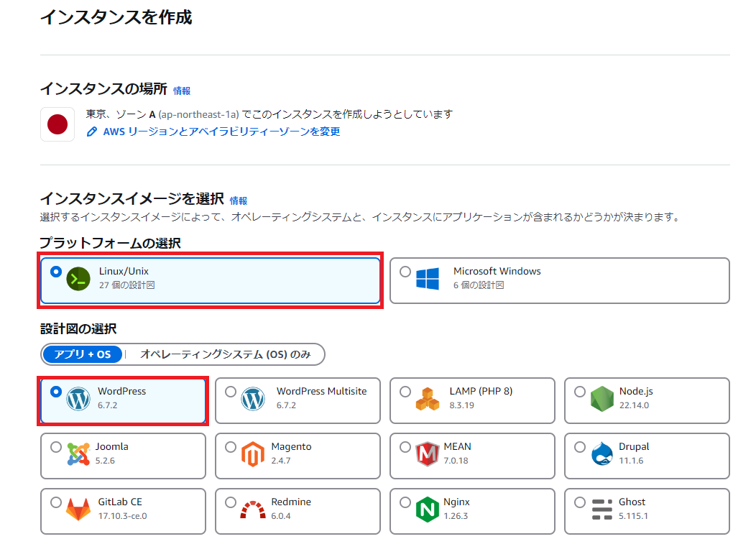Click the LAMP version 8.3.19 text
The image size is (756, 539).
(x=462, y=405)
